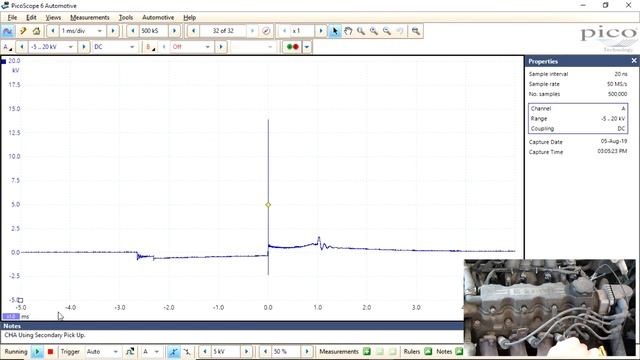Step Channel A range down

coord(22,47)
